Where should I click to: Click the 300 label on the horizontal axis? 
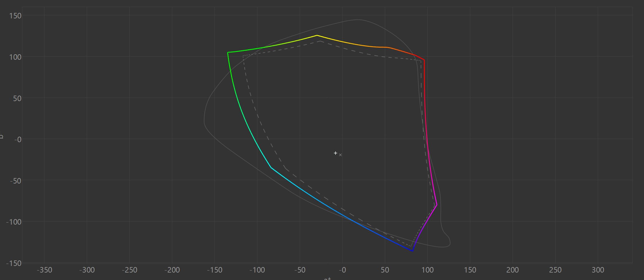pyautogui.click(x=598, y=270)
